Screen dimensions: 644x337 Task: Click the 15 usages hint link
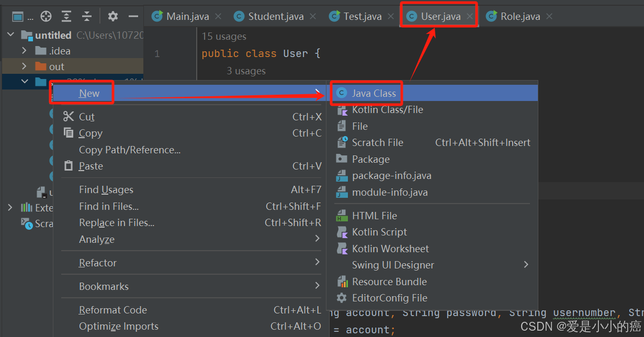224,37
